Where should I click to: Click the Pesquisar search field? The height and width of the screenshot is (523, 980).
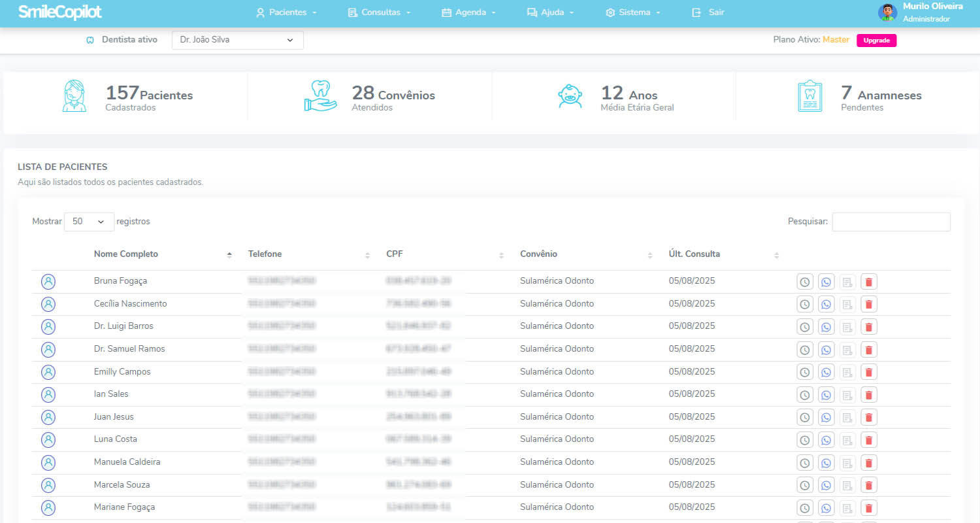(x=890, y=222)
